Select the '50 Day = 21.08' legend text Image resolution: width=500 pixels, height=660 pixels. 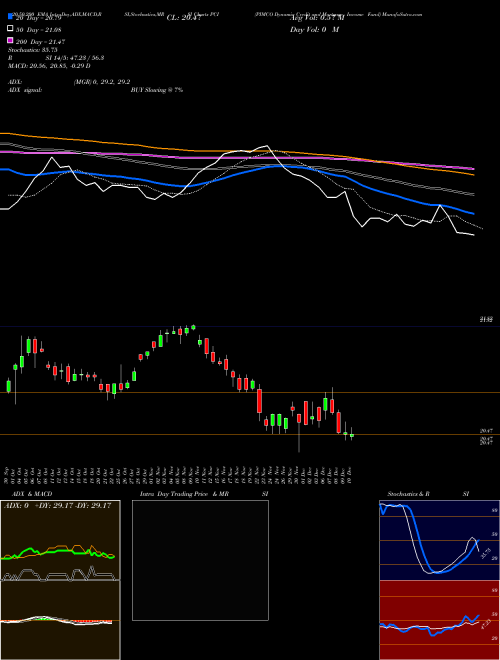tap(38, 29)
